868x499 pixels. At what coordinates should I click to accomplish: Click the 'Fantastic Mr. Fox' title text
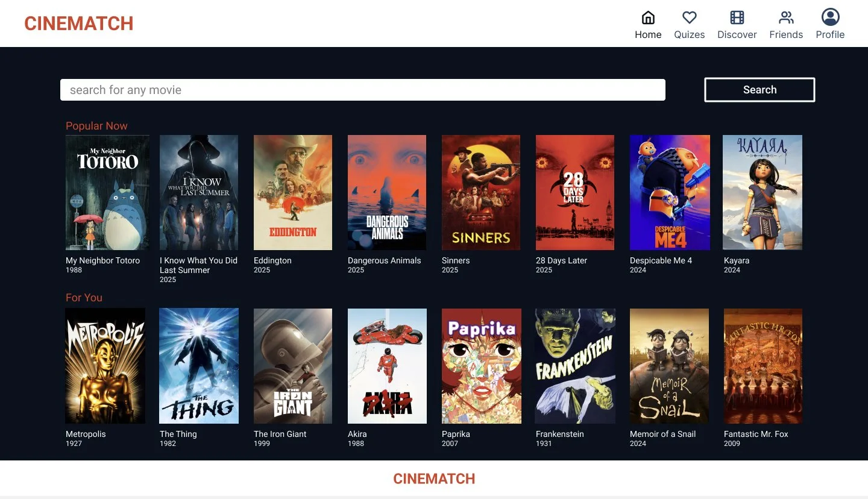click(756, 434)
